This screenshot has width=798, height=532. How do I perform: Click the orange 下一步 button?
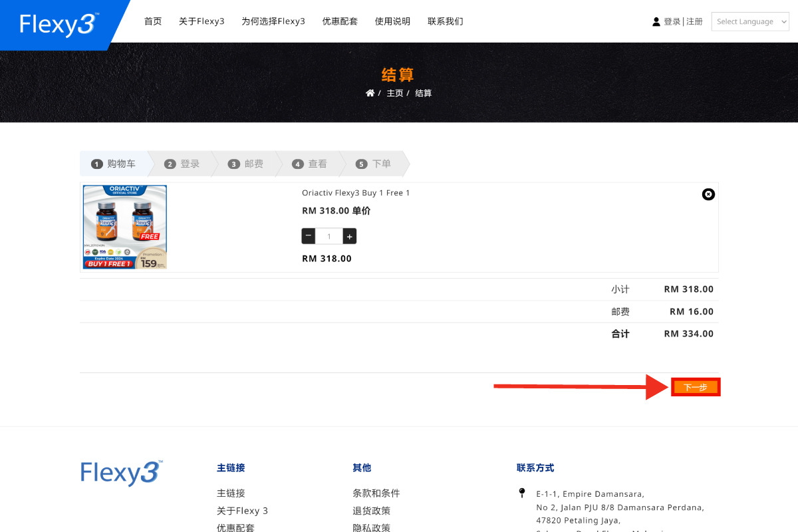(696, 387)
